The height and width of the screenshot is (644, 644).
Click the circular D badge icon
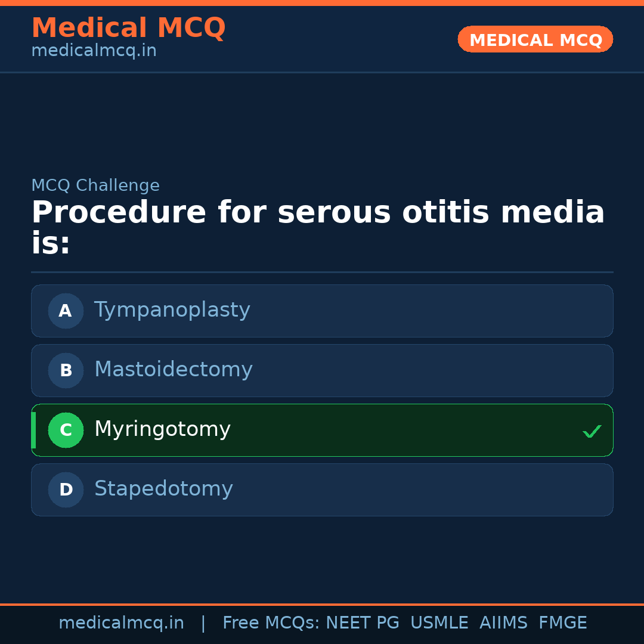66,490
